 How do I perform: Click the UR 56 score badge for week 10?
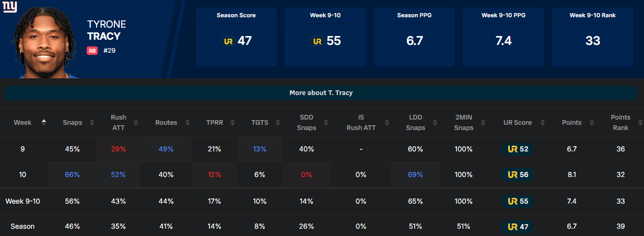[x=518, y=175]
